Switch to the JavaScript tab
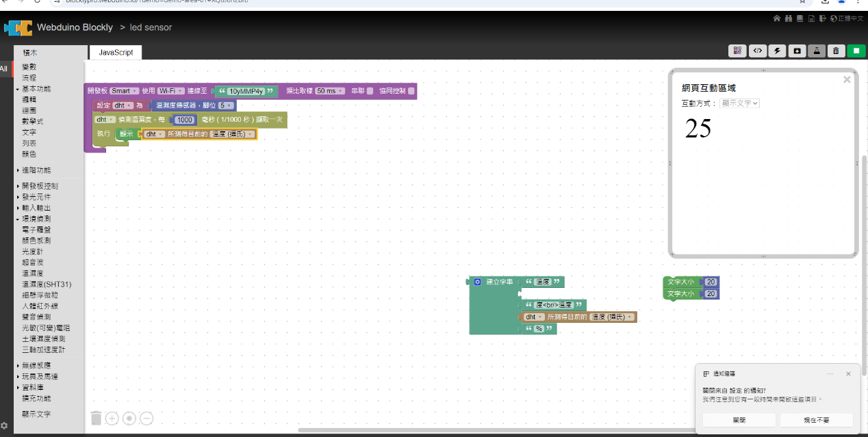This screenshot has height=437, width=868. coord(116,53)
